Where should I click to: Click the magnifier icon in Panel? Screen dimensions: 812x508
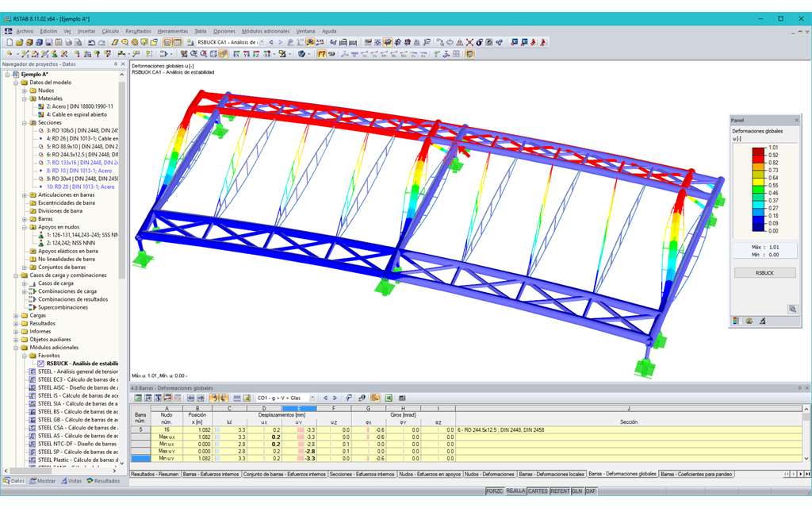click(792, 310)
